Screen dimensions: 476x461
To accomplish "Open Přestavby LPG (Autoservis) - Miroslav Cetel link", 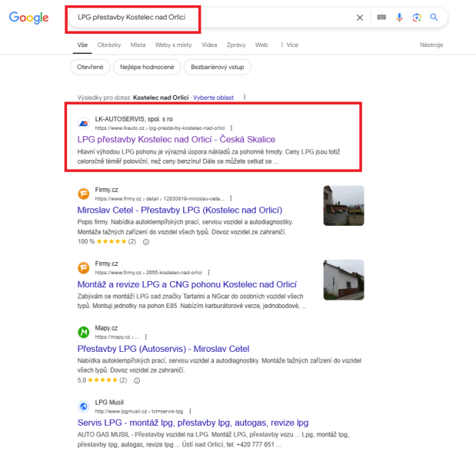I will point(163,349).
